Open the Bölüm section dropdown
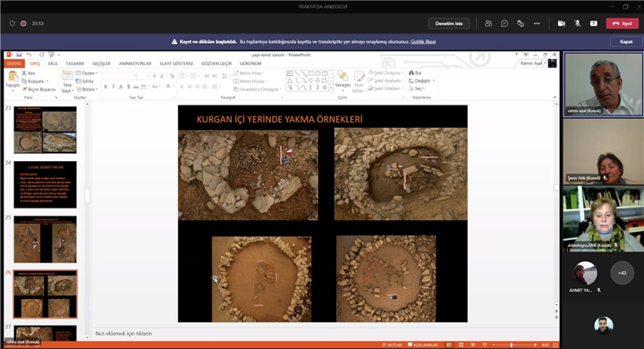The image size is (644, 349). tap(87, 89)
